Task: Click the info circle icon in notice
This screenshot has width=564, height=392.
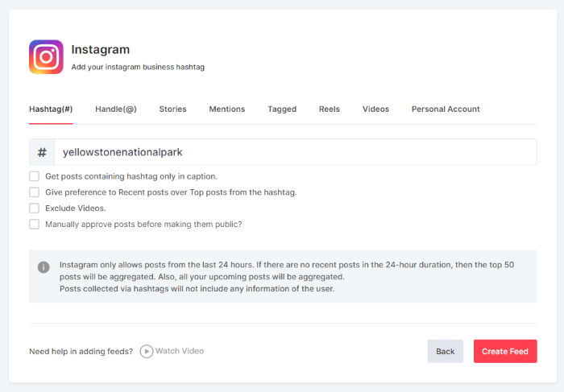Action: [x=44, y=267]
